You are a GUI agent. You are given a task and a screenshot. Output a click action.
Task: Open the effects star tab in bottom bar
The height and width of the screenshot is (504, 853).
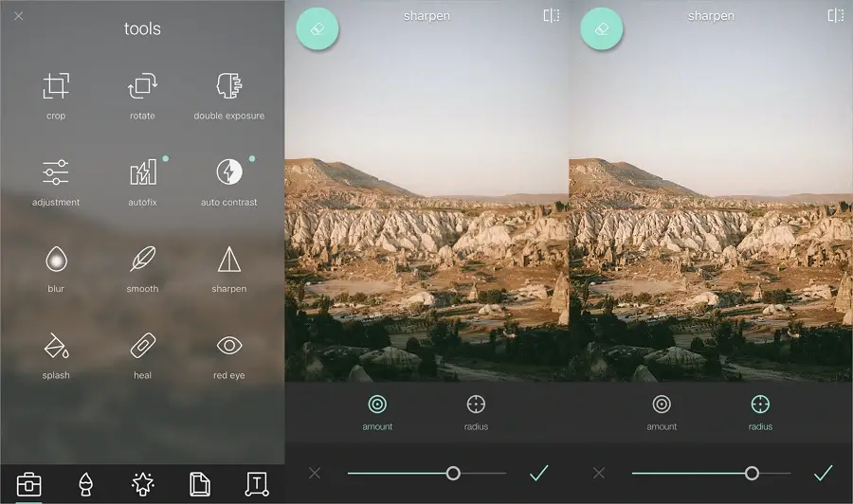pyautogui.click(x=142, y=484)
